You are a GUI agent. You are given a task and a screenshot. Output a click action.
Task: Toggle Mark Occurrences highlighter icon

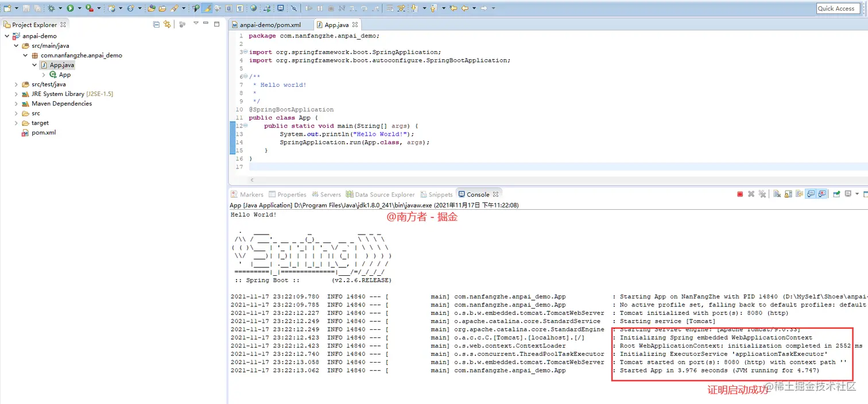(x=207, y=8)
